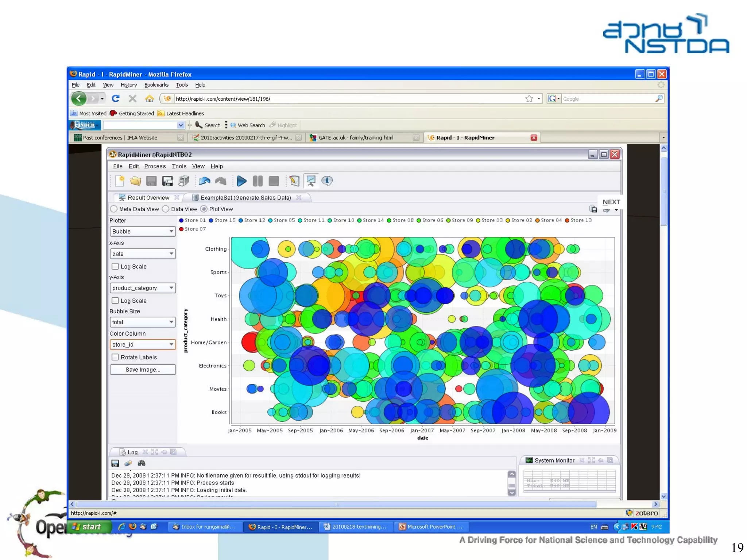Click the Undo arrow icon
Viewport: 747px width, 560px height.
click(204, 181)
